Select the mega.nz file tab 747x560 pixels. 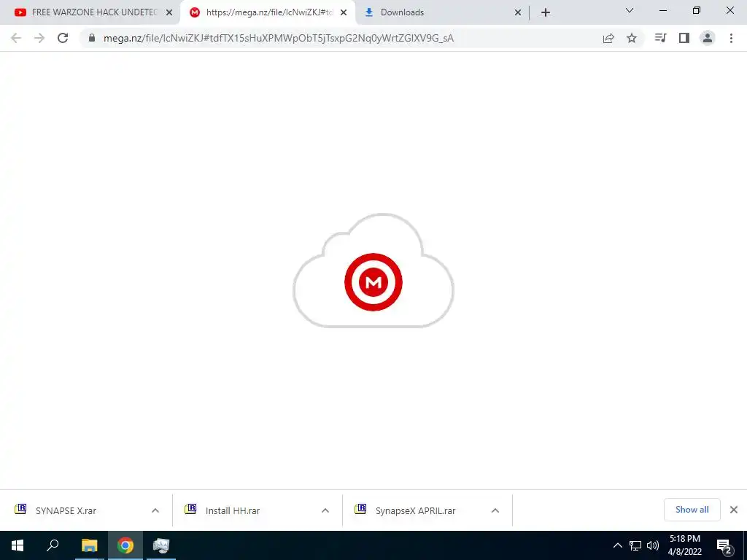pos(268,12)
